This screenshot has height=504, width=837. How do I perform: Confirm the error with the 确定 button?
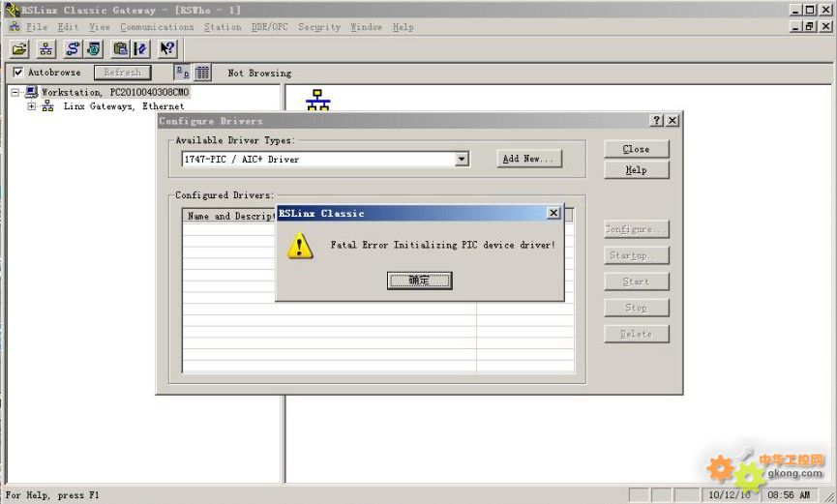pos(420,281)
